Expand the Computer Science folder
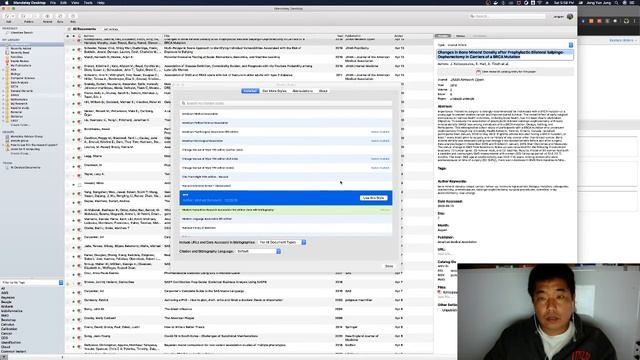Viewport: 640px width, 360px height. coord(3,78)
